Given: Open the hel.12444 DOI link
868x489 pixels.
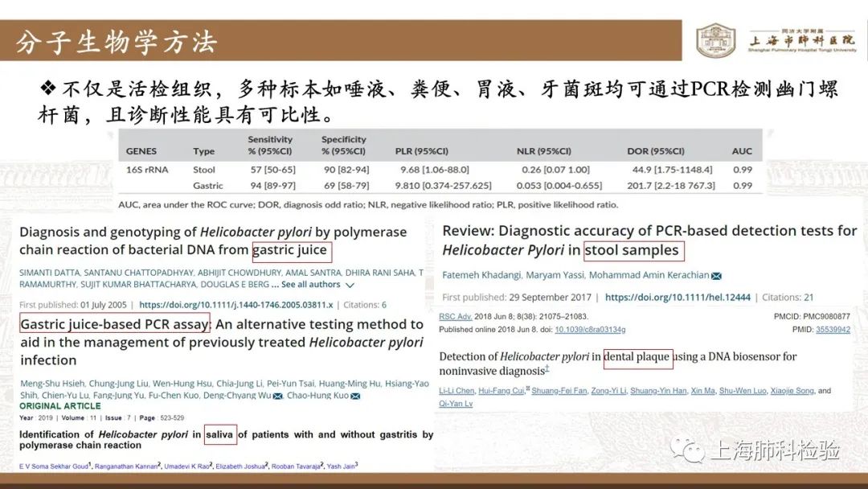Looking at the screenshot, I should point(678,298).
